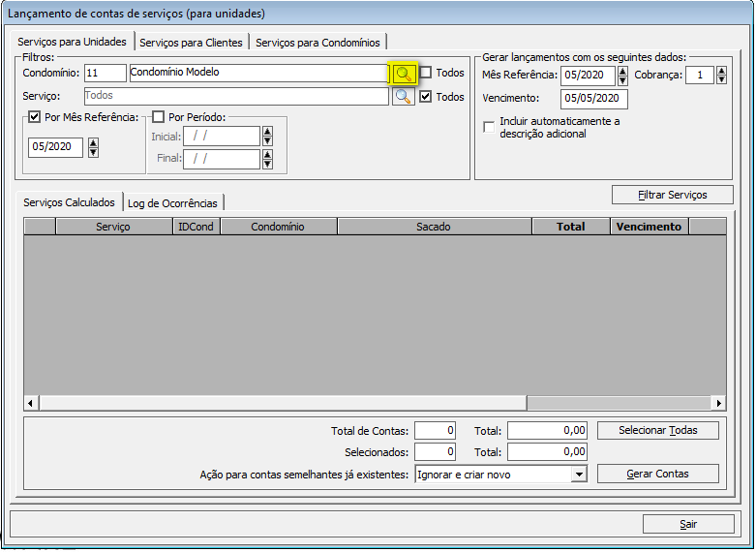Click the IDCond column header
This screenshot has height=552, width=756.
[197, 227]
